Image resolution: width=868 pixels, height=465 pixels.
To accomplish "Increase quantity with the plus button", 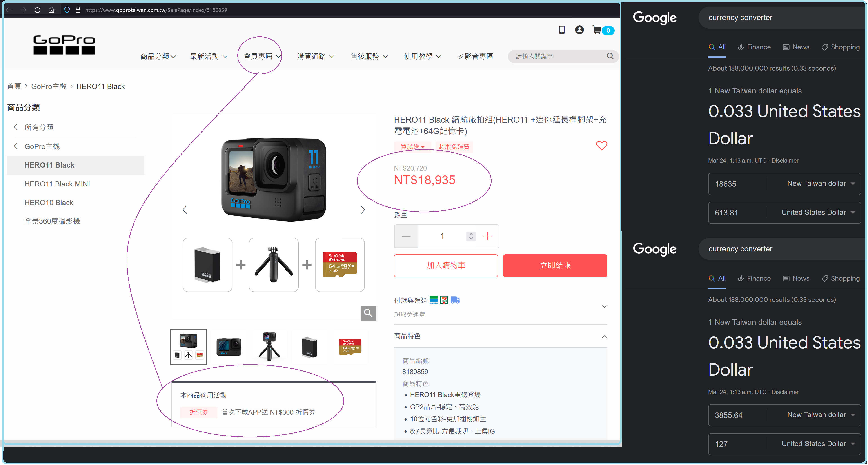I will (x=487, y=236).
